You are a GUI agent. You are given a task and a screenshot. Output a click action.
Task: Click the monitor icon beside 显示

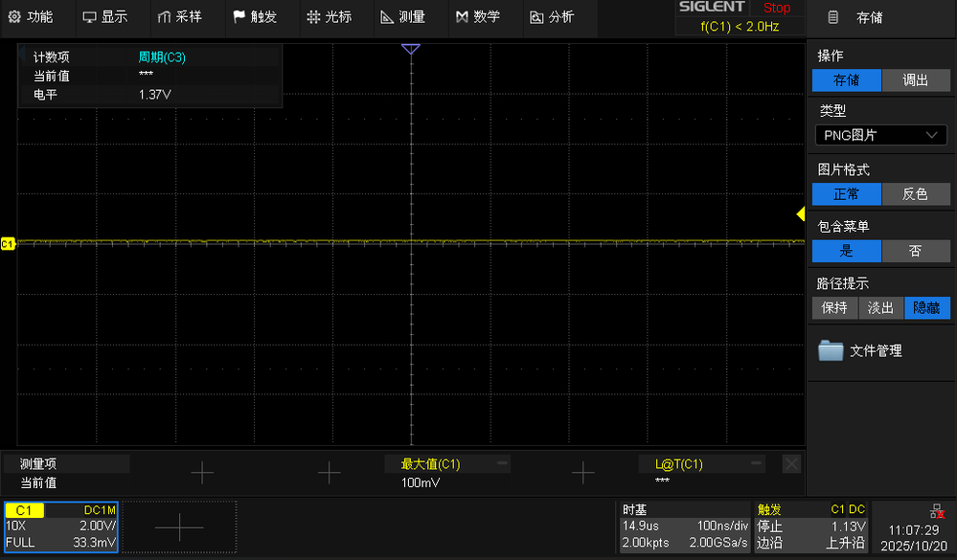coord(89,17)
